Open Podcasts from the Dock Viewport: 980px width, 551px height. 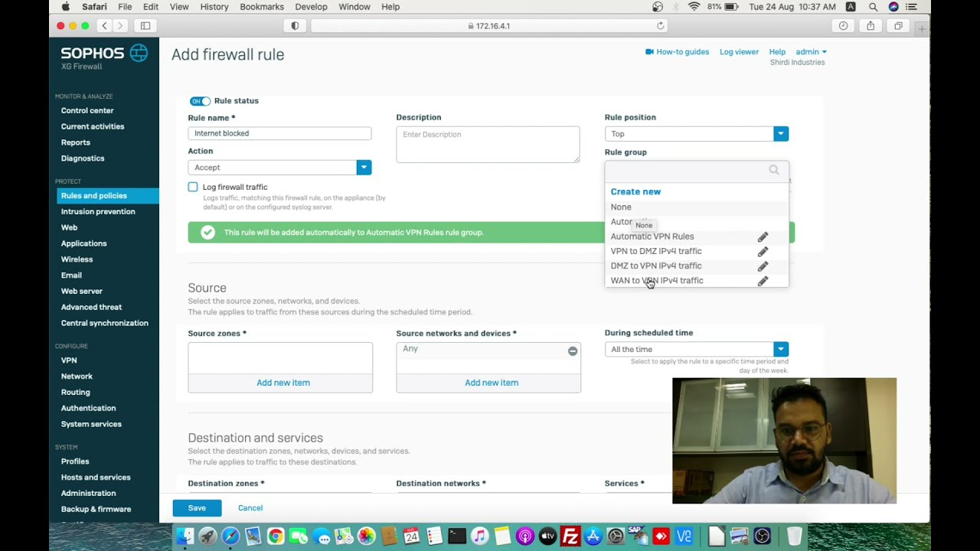pyautogui.click(x=525, y=536)
